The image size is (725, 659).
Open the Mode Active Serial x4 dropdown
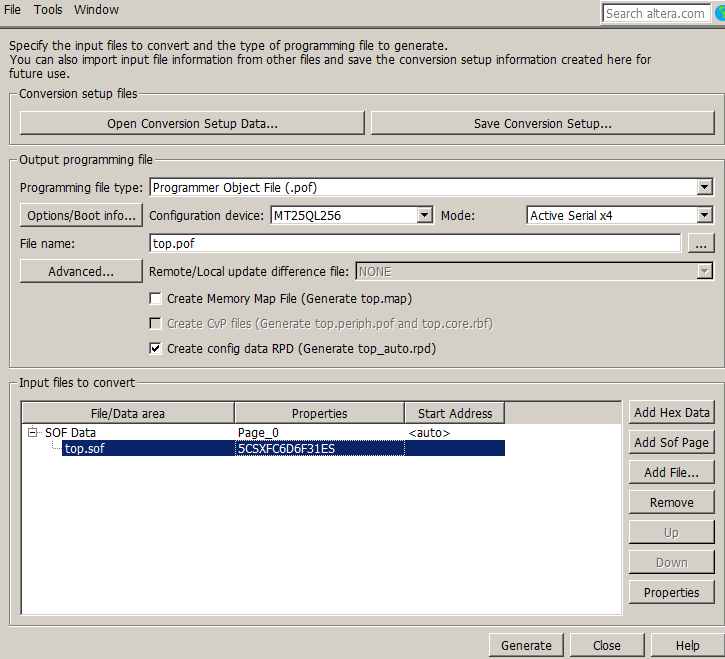704,215
